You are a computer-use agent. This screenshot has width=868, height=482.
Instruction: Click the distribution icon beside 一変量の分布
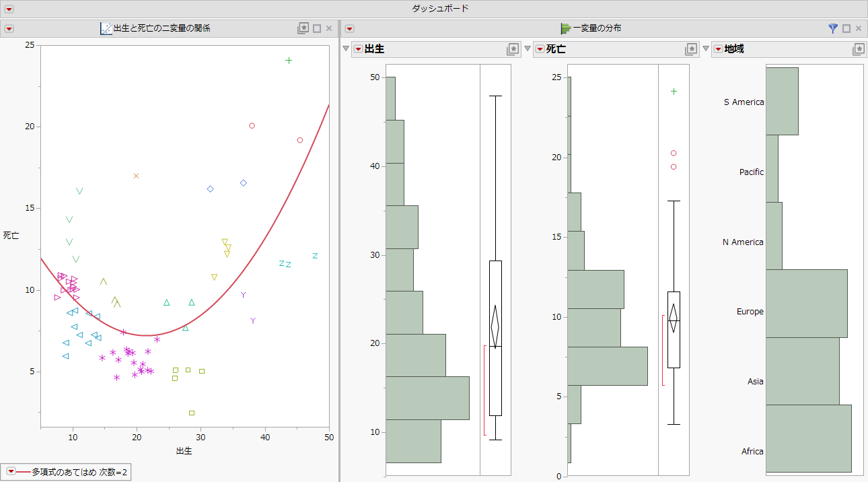(x=566, y=28)
